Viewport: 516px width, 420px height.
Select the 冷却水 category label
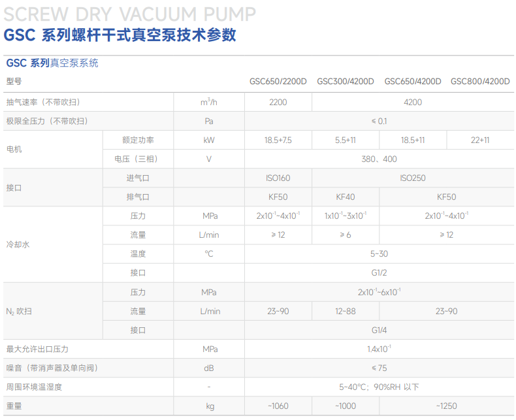(18, 244)
